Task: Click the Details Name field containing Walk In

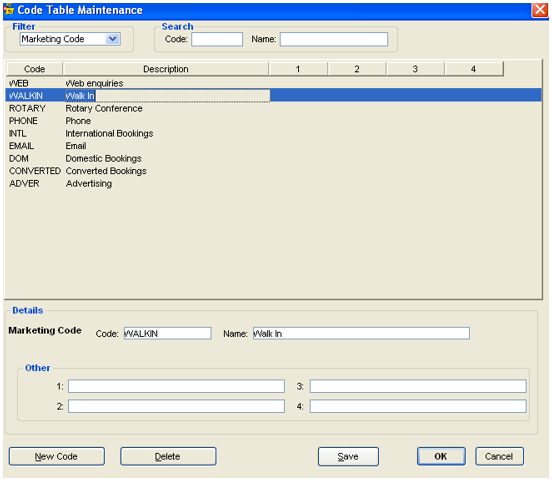Action: pos(361,333)
